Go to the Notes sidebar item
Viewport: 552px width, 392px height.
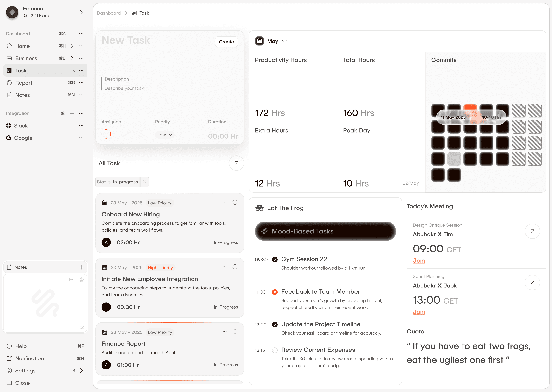[23, 95]
